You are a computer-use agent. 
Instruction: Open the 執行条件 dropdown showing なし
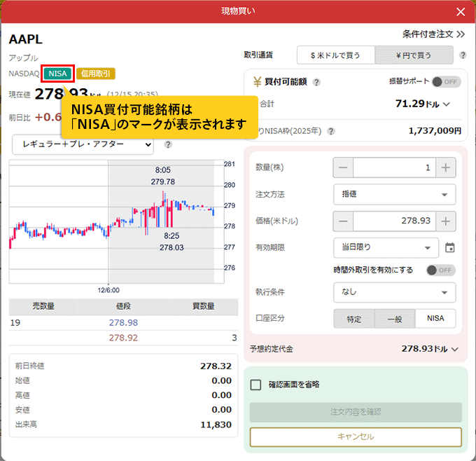394,292
